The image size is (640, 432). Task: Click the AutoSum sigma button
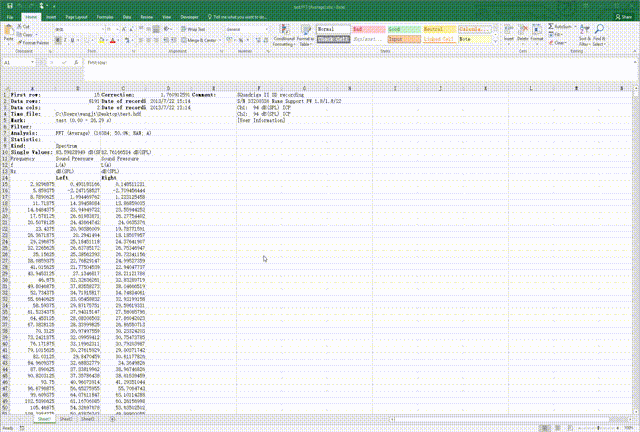pyautogui.click(x=560, y=26)
